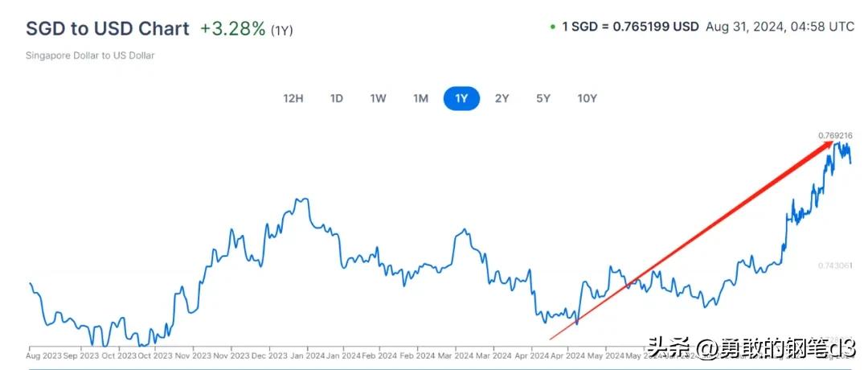Click the SGD to USD Chart title
The width and height of the screenshot is (868, 370).
click(x=108, y=29)
